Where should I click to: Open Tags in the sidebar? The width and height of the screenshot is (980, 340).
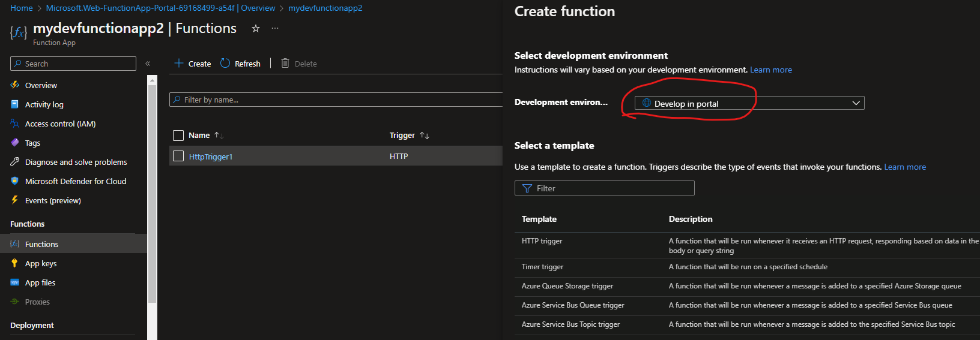click(32, 143)
